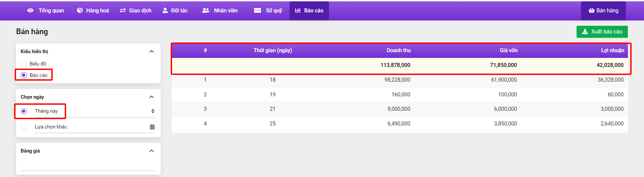
Task: Click revenue cell 160,000
Action: coord(401,94)
